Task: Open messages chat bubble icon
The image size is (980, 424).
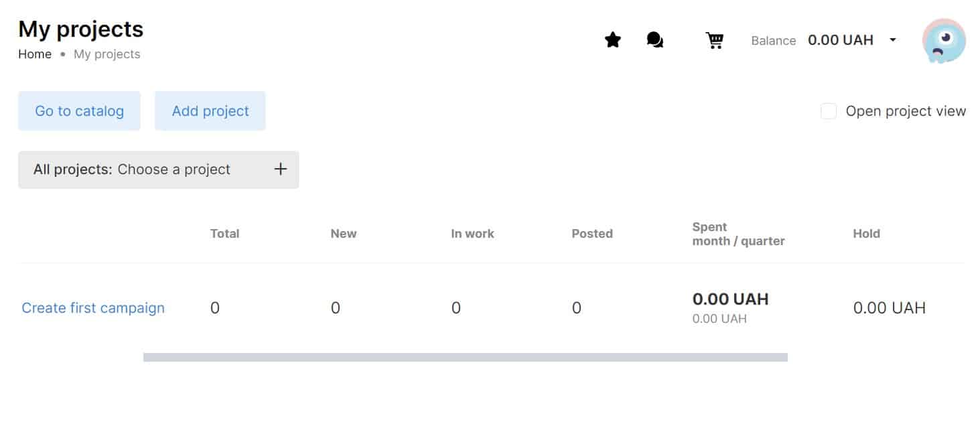Action: 655,40
